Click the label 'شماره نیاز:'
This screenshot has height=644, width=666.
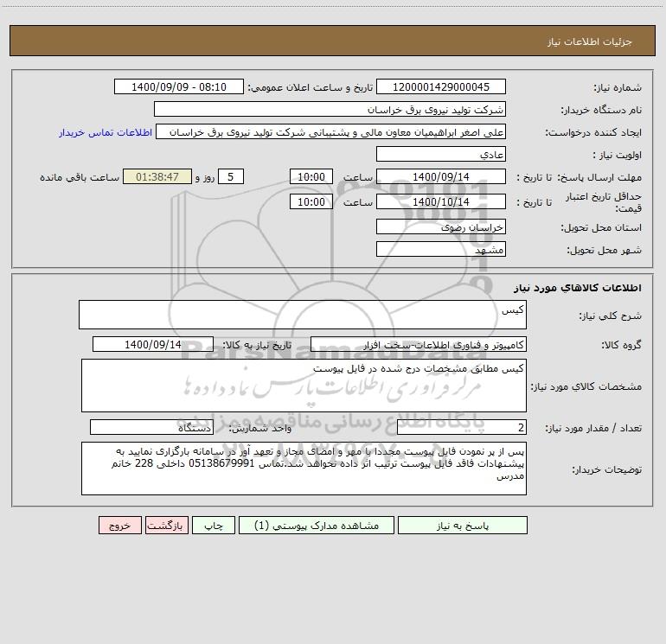[618, 88]
